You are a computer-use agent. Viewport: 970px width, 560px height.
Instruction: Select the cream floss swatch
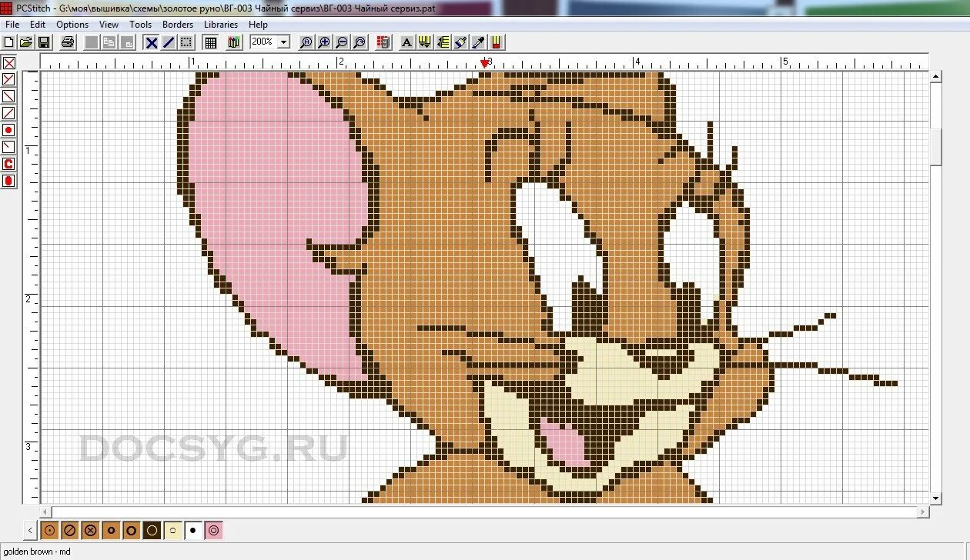tap(173, 530)
